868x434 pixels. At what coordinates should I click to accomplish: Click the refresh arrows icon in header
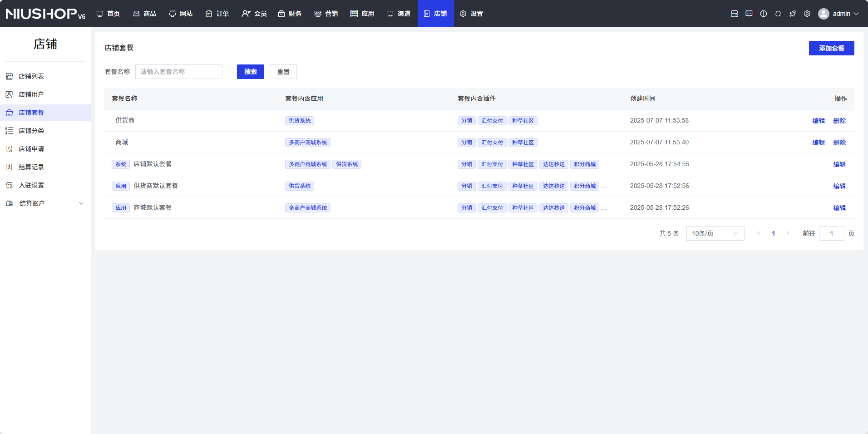pyautogui.click(x=778, y=14)
